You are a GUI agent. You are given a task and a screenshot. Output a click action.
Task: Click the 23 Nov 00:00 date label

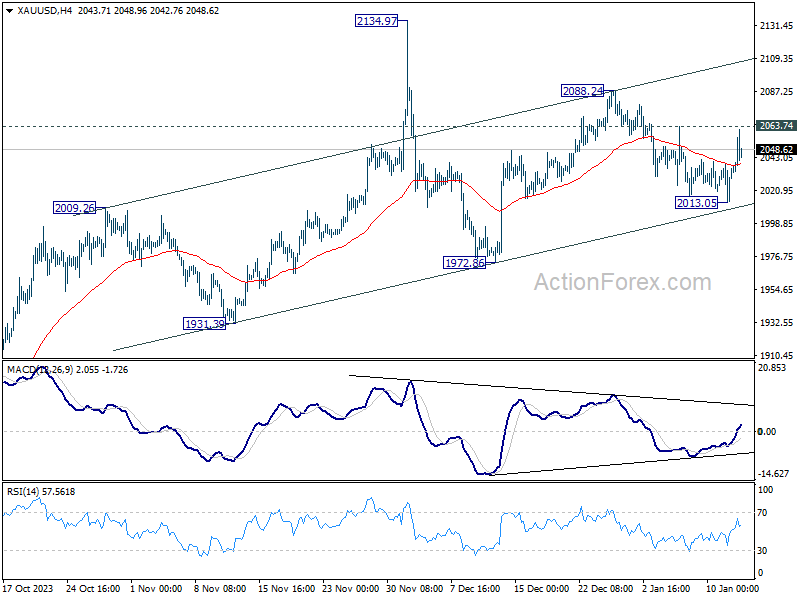pos(351,588)
